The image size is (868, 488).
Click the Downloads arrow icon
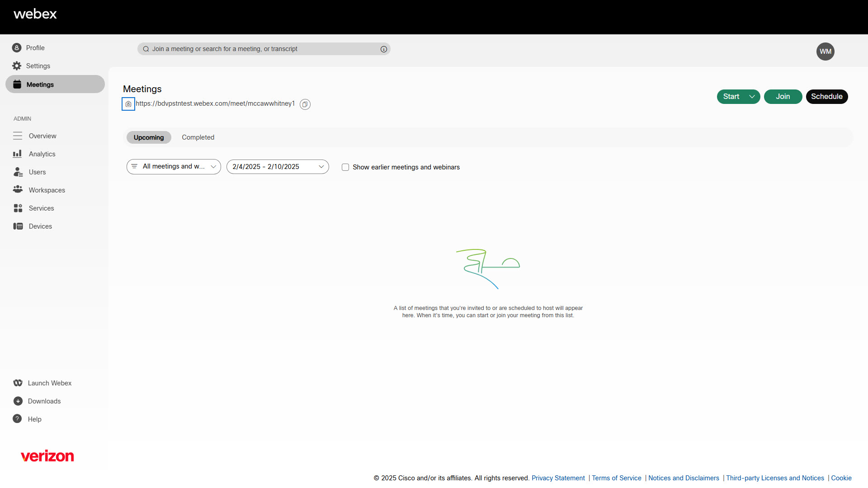[x=18, y=401]
